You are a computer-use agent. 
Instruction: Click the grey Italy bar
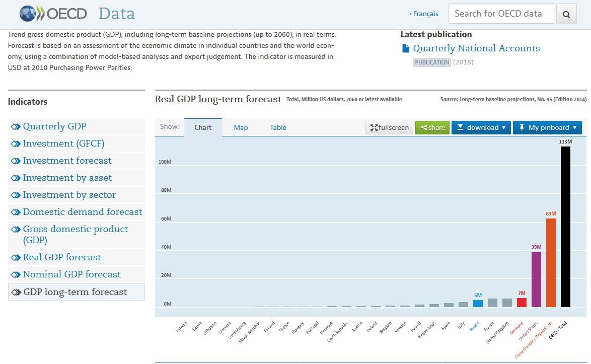pos(463,305)
